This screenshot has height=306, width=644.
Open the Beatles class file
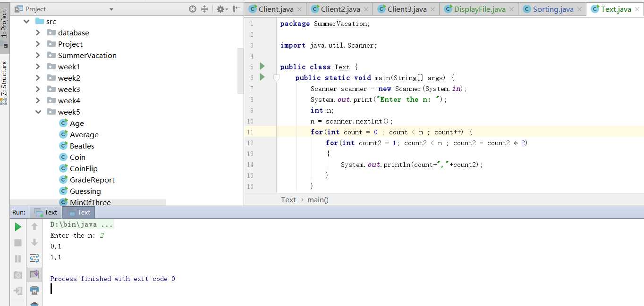coord(82,146)
